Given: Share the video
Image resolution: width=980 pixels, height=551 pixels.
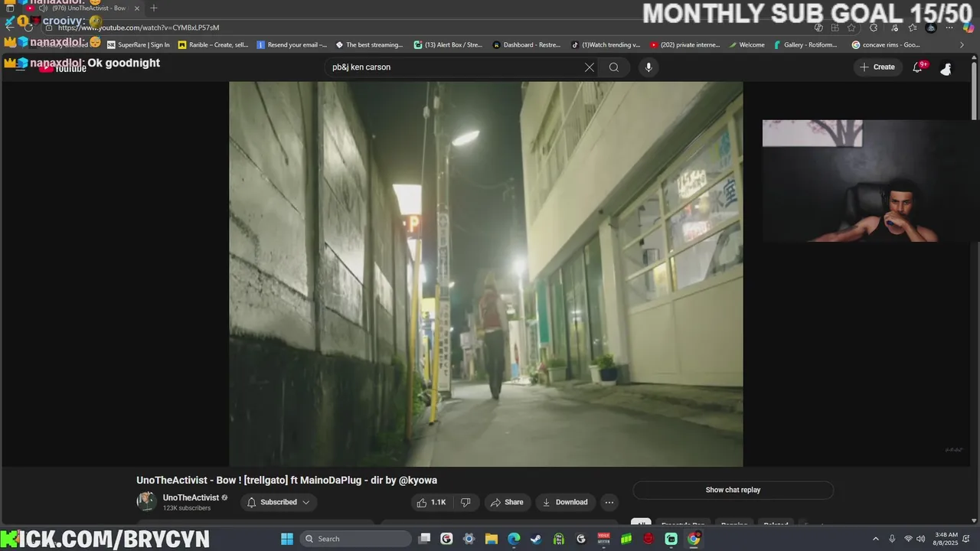Looking at the screenshot, I should [507, 502].
